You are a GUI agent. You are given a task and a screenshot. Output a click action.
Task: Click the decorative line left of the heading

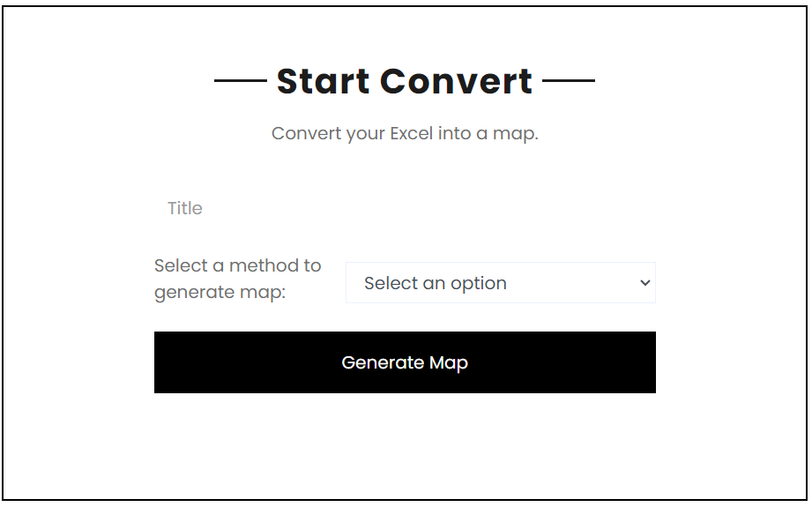point(241,81)
